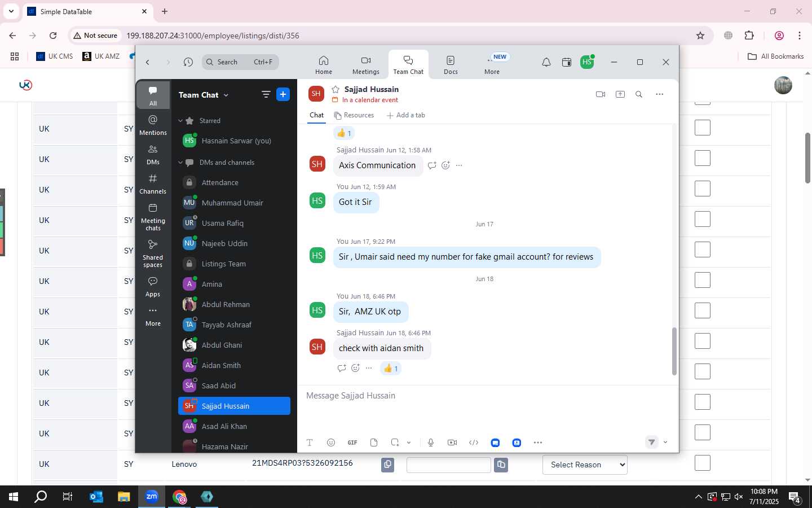This screenshot has width=812, height=508.
Task: Reply to the Axis Communication message
Action: (432, 165)
